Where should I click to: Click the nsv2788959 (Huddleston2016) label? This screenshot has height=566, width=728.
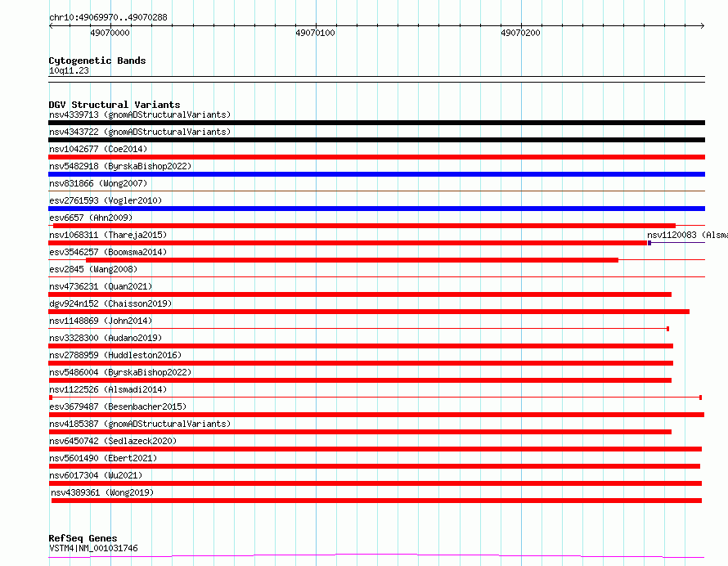coord(115,355)
